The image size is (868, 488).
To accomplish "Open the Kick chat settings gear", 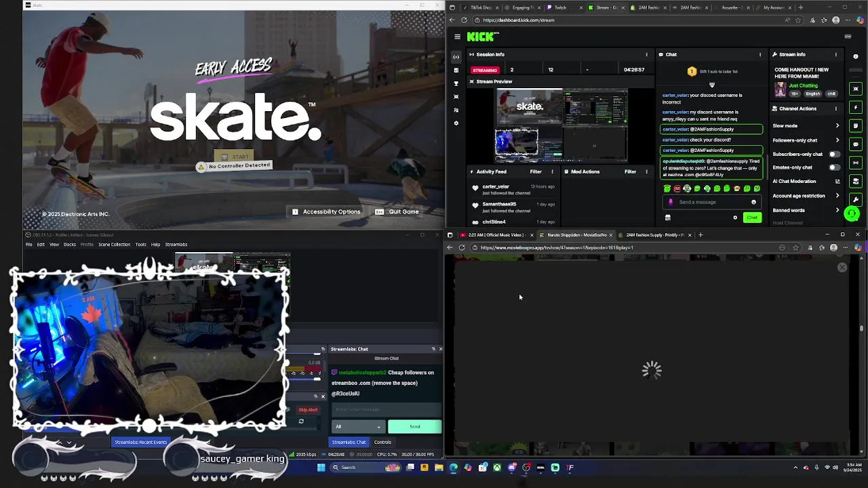I will [735, 218].
